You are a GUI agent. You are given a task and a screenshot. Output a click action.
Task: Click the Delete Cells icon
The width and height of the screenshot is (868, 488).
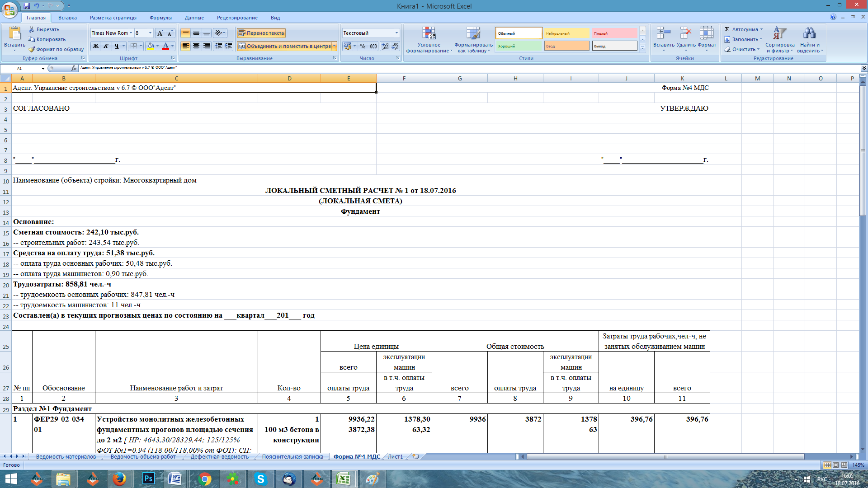(684, 34)
